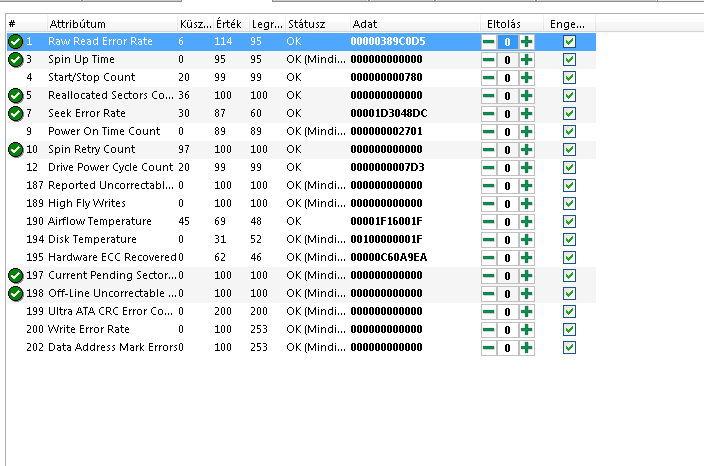Select the Write Error Rate attribute
The image size is (704, 466).
click(x=89, y=329)
